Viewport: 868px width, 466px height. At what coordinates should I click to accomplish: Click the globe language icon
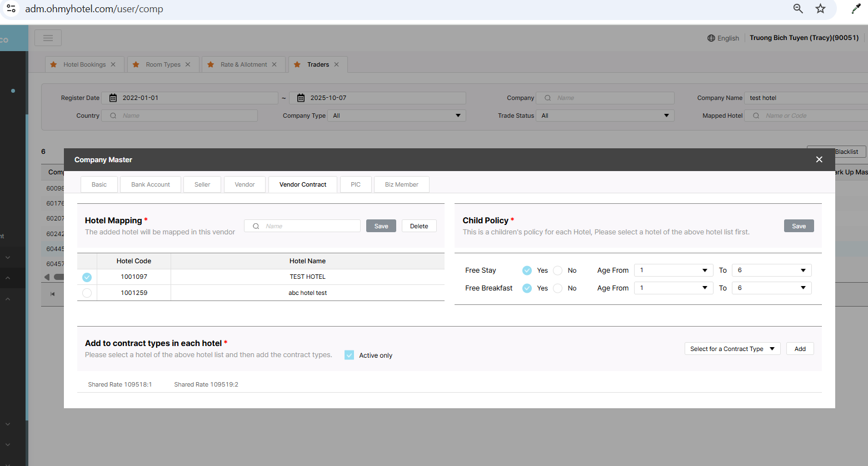tap(711, 38)
